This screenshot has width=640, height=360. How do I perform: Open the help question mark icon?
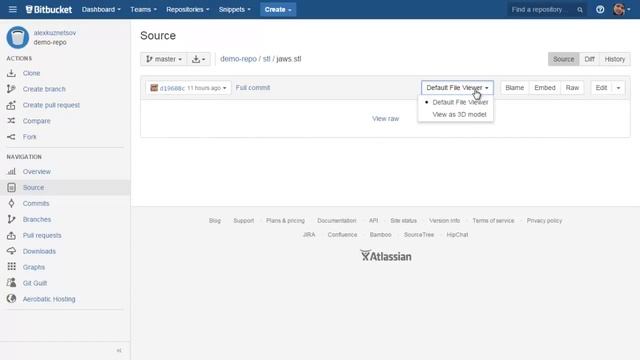(600, 9)
